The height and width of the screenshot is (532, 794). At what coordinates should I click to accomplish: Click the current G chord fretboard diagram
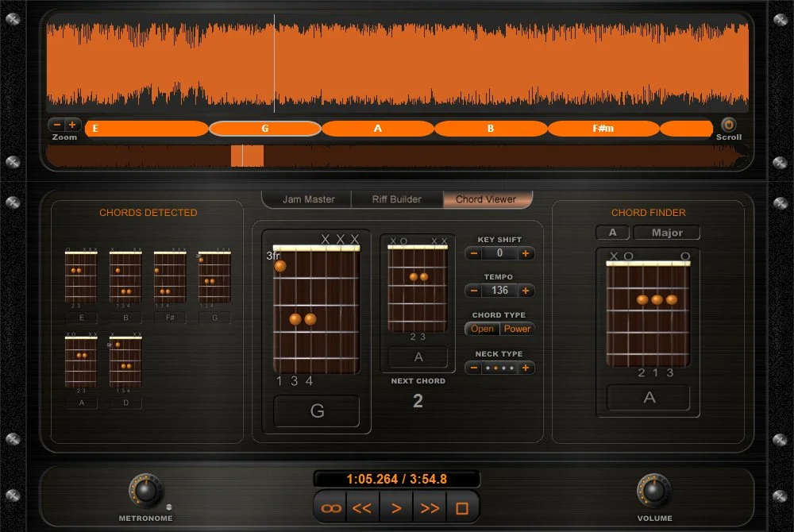[316, 310]
